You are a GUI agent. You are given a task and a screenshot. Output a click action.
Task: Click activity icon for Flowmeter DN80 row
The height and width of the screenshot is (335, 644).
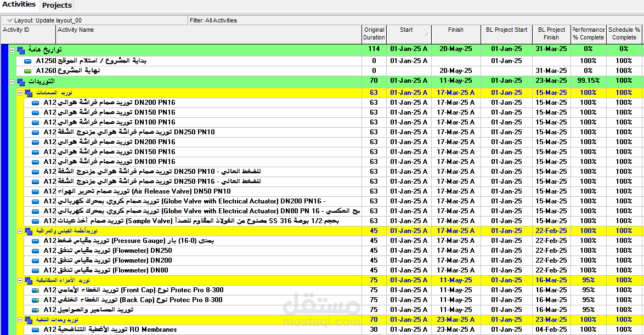click(36, 270)
